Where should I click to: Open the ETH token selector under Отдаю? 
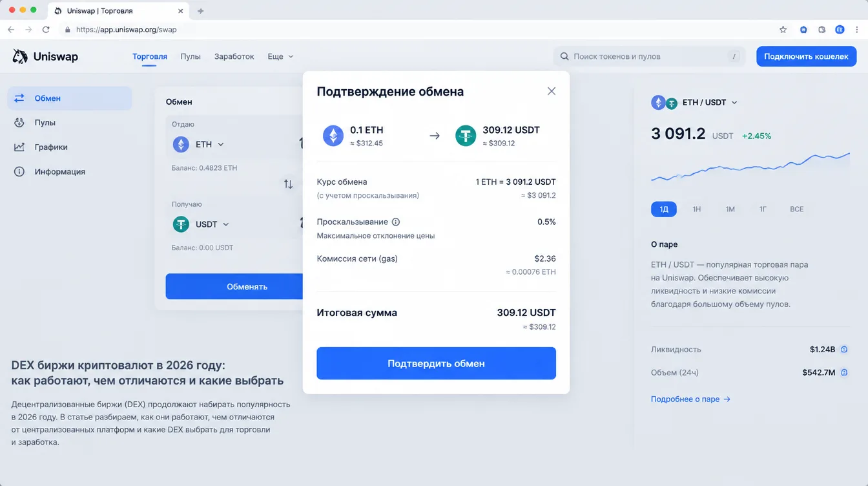tap(199, 145)
